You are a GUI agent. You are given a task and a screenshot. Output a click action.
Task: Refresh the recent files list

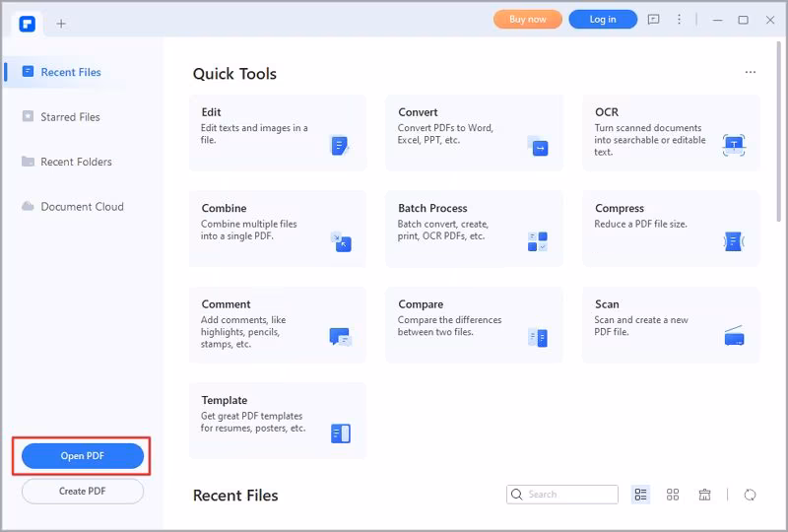point(751,495)
